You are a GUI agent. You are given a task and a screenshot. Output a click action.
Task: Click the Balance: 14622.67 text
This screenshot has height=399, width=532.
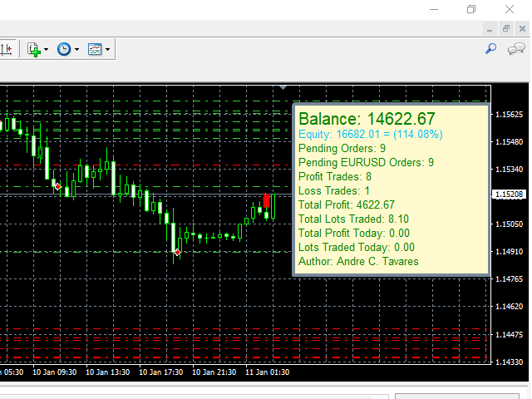(367, 119)
